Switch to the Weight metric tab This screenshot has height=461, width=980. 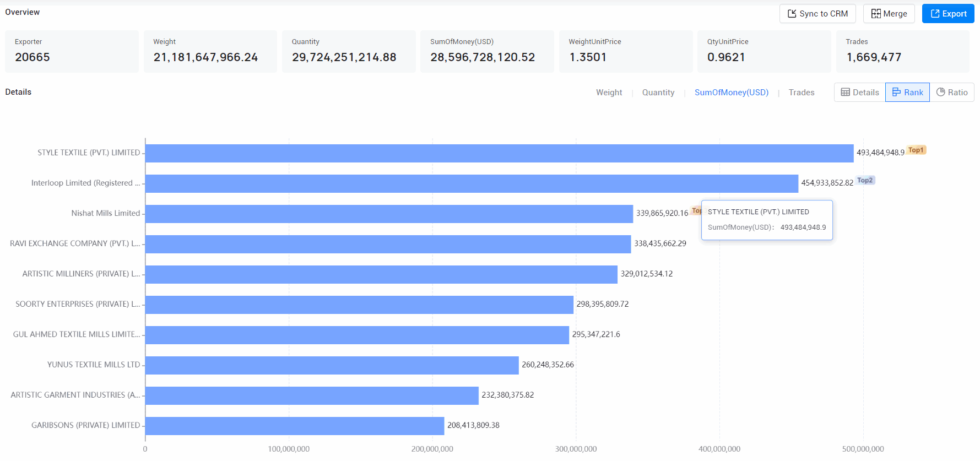click(609, 93)
